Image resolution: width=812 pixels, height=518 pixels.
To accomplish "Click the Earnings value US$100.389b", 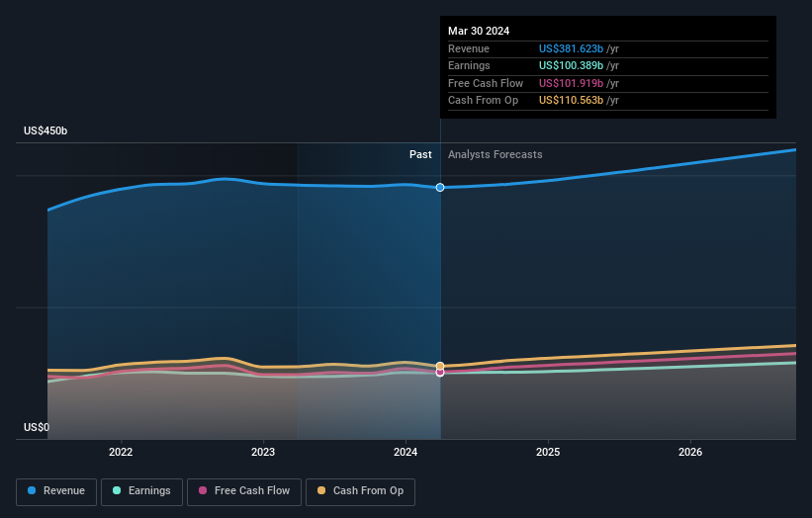I will pyautogui.click(x=571, y=65).
